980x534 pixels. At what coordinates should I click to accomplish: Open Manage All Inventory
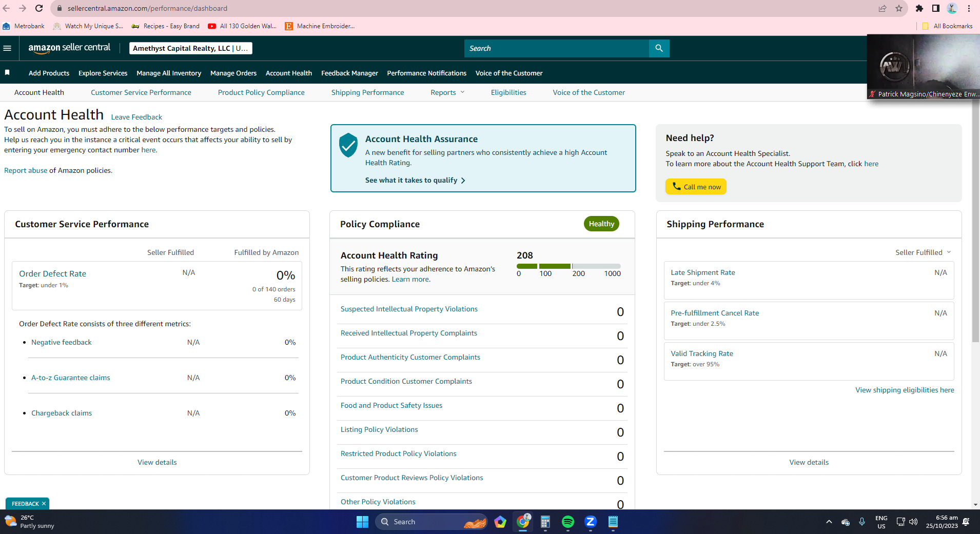point(169,73)
